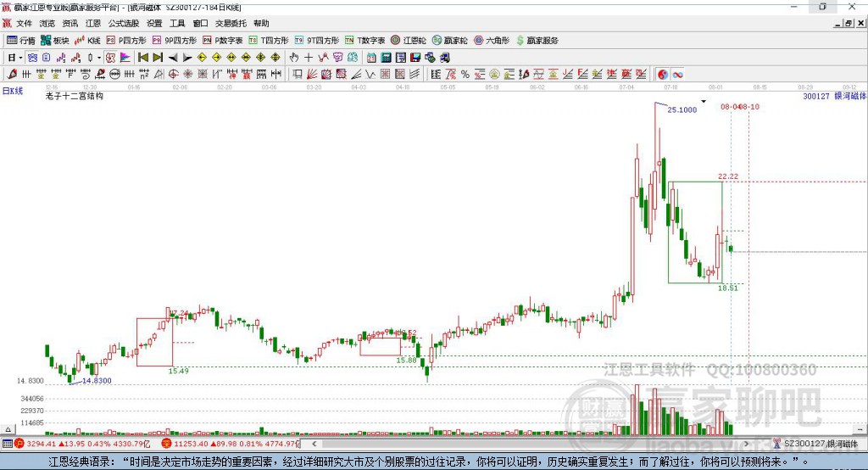Toggle the 六角形 hexagon chart

click(x=492, y=40)
